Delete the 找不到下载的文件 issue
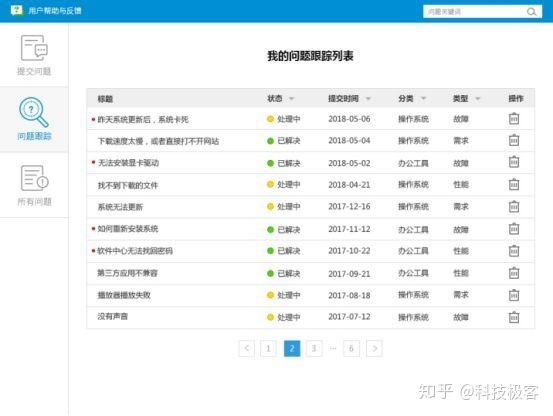 pyautogui.click(x=514, y=184)
